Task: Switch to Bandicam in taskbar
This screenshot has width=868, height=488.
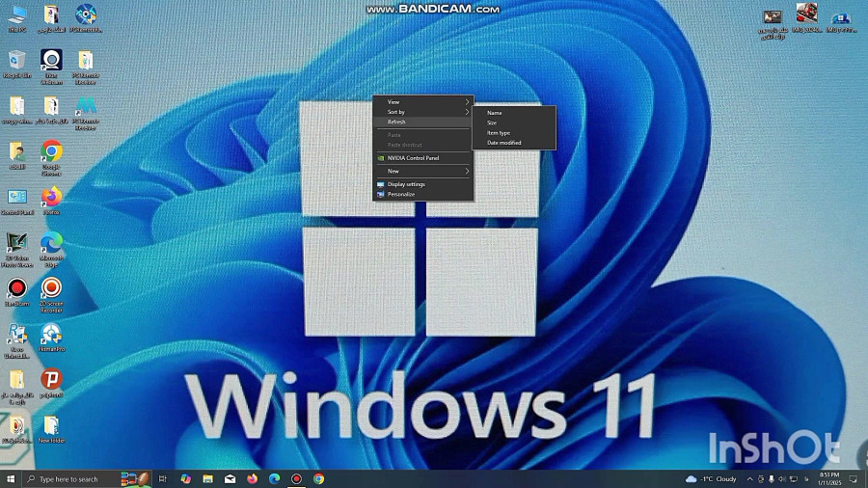Action: [x=296, y=478]
